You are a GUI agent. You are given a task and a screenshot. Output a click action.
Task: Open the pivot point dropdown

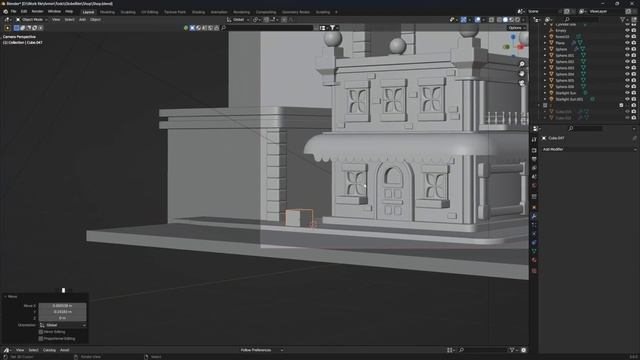[x=256, y=20]
